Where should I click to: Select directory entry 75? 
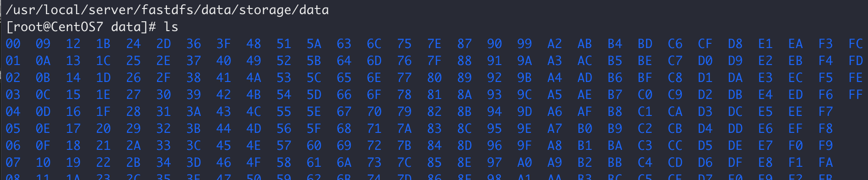click(x=404, y=44)
